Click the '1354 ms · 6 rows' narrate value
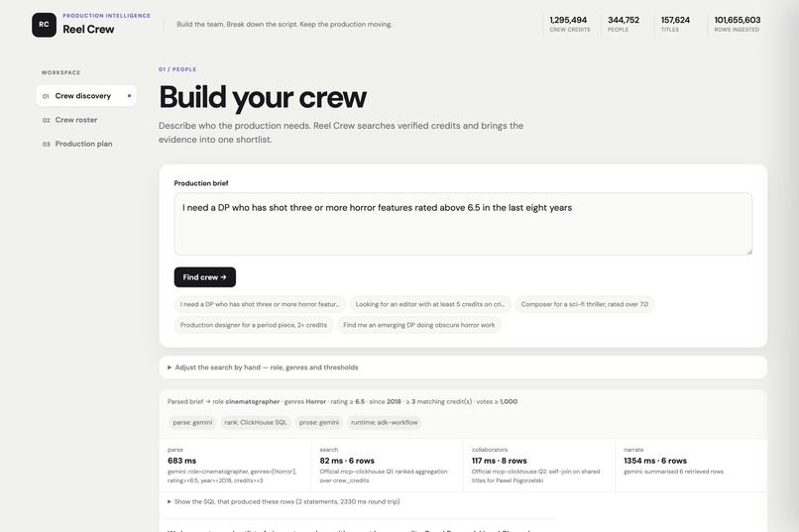 655,461
